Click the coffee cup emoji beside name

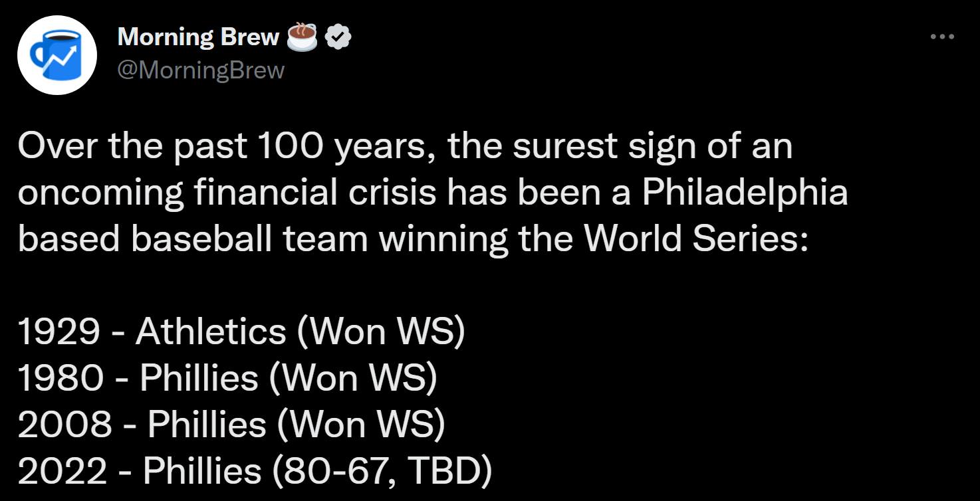[303, 37]
